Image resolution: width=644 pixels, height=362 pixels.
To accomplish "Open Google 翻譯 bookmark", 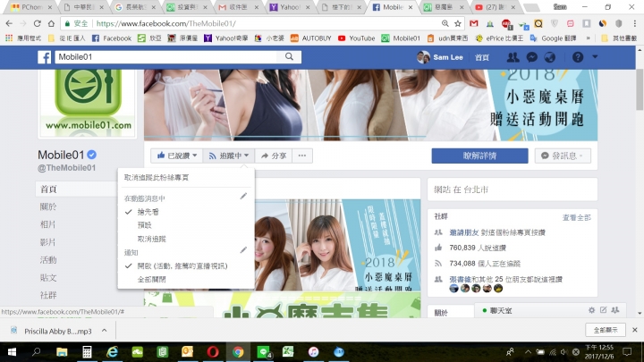I will pos(553,38).
